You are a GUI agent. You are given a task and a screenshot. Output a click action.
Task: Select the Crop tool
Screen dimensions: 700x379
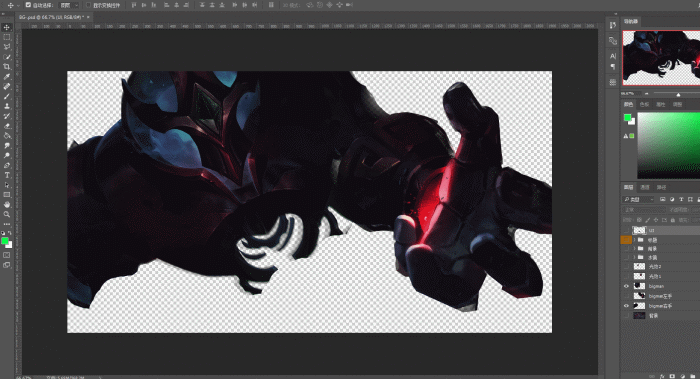coord(7,67)
